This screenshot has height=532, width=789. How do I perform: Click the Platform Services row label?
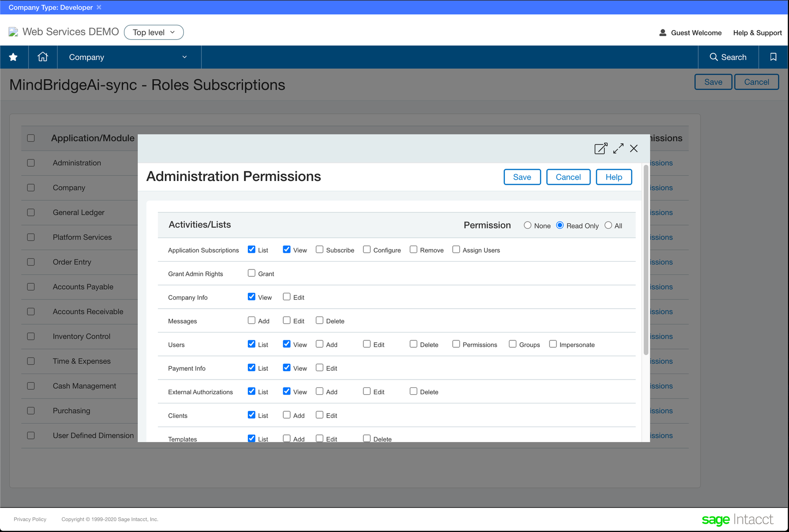[x=82, y=237]
